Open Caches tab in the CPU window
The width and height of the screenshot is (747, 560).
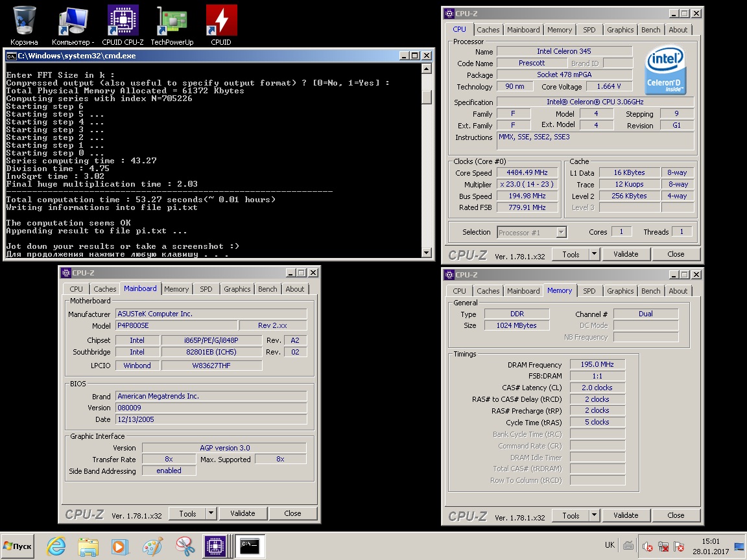(x=488, y=30)
